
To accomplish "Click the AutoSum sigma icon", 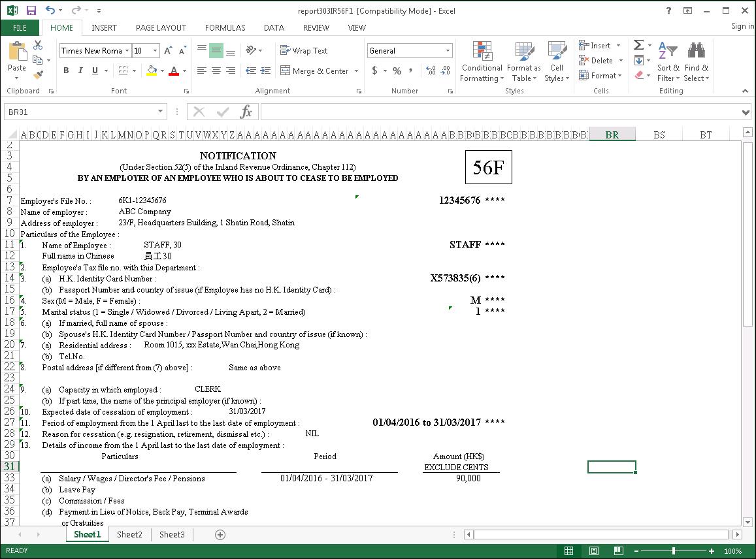I will [638, 45].
